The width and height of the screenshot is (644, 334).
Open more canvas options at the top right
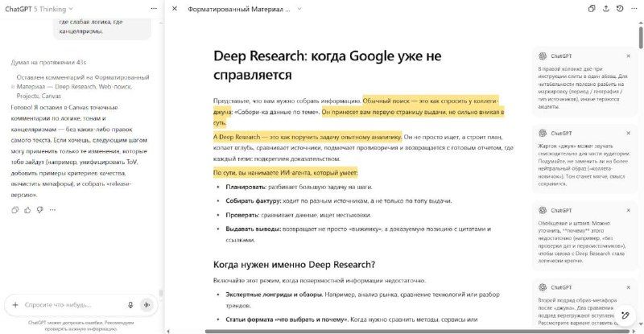634,9
